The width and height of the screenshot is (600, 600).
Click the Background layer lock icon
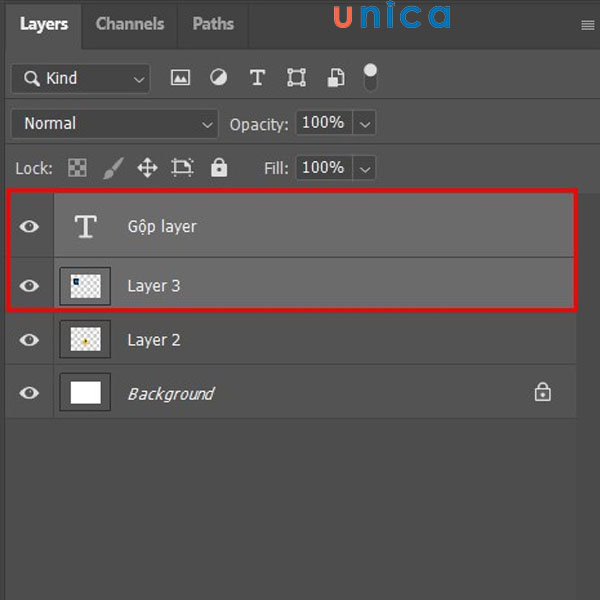543,392
